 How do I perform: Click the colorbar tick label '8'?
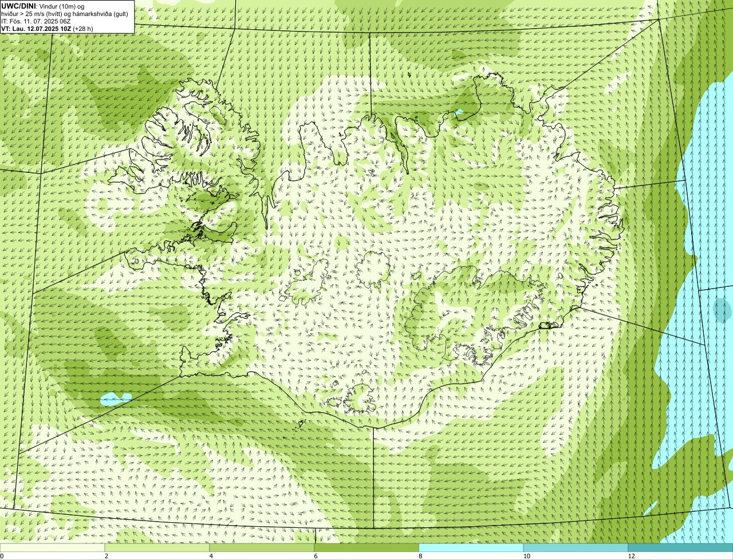click(420, 556)
